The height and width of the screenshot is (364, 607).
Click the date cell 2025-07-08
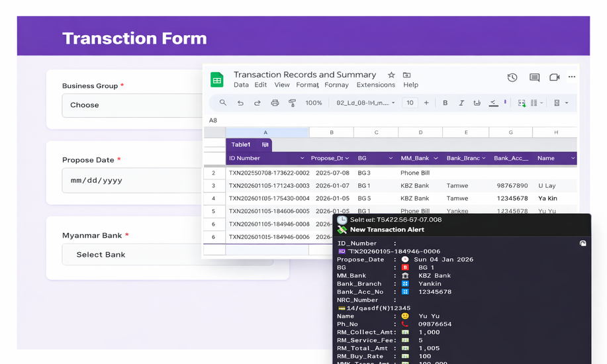click(332, 173)
